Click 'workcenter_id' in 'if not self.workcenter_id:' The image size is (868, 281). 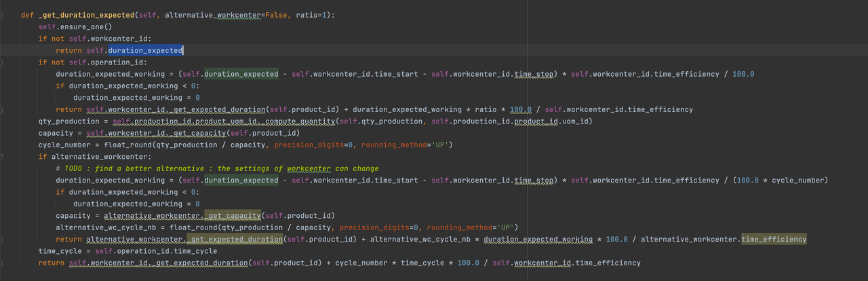click(x=118, y=39)
